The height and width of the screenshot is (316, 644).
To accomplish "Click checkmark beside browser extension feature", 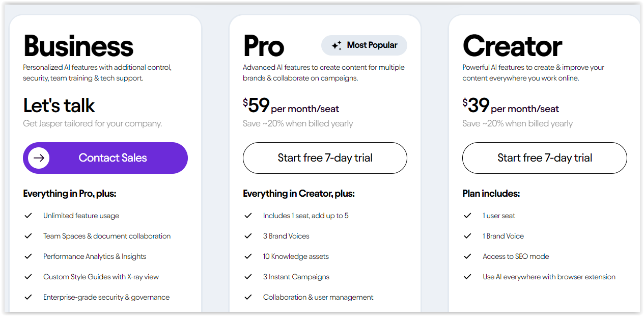I will pos(468,277).
